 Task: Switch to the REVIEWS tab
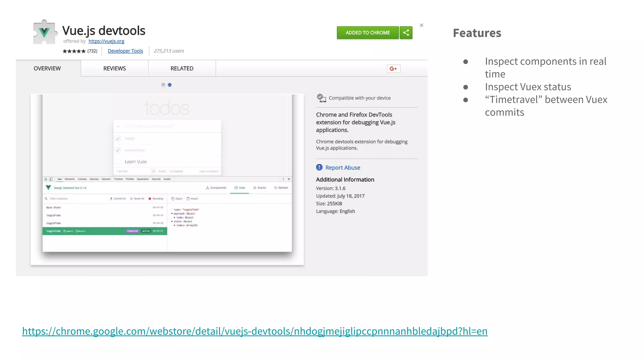coord(114,69)
